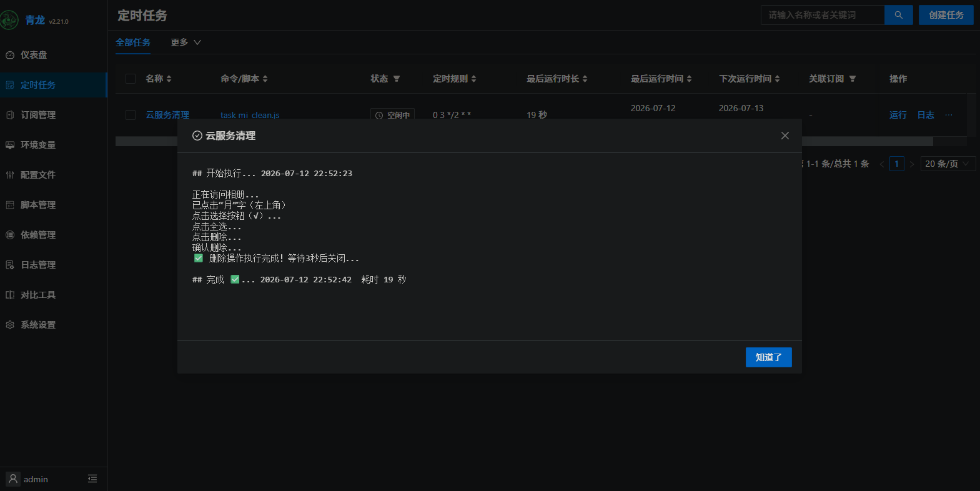Sort the 名称 column with its arrows
The image size is (980, 491).
point(169,79)
